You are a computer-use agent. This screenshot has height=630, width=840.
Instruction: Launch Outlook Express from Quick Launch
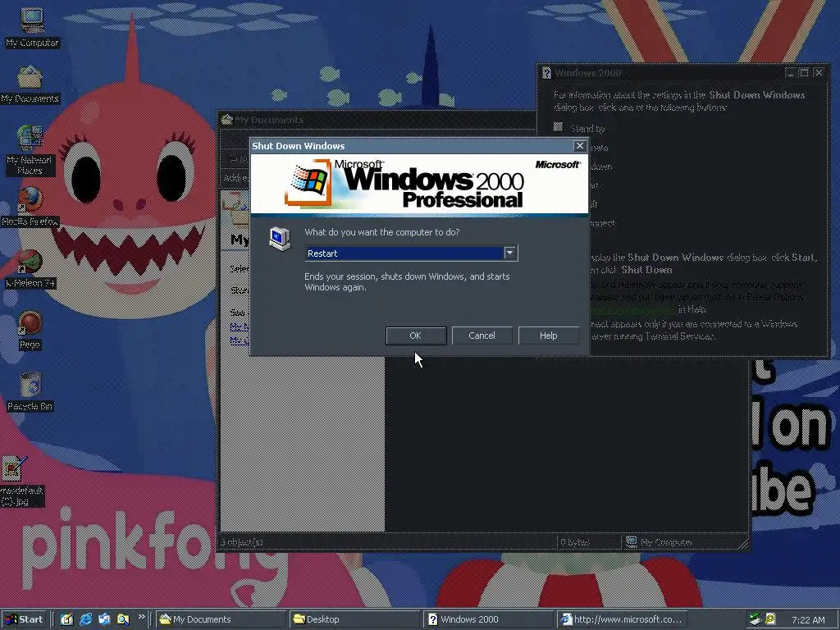pyautogui.click(x=104, y=619)
